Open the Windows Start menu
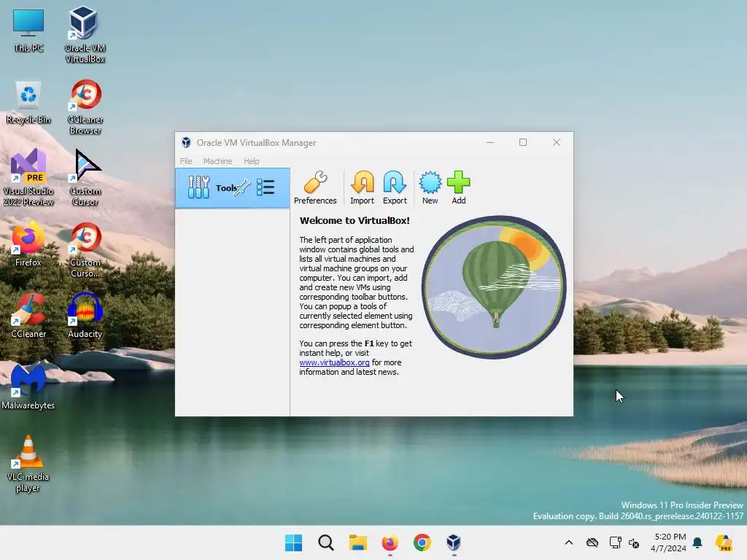The image size is (747, 560). (293, 542)
